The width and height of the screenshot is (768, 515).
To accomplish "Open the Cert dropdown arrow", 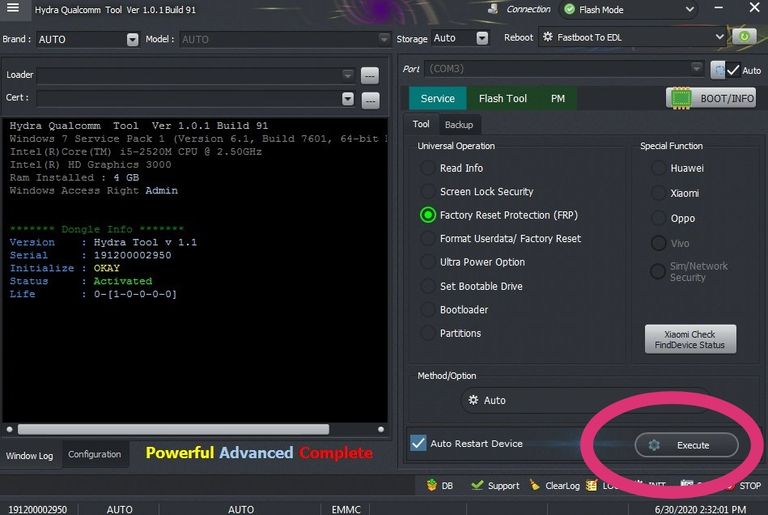I will [347, 99].
